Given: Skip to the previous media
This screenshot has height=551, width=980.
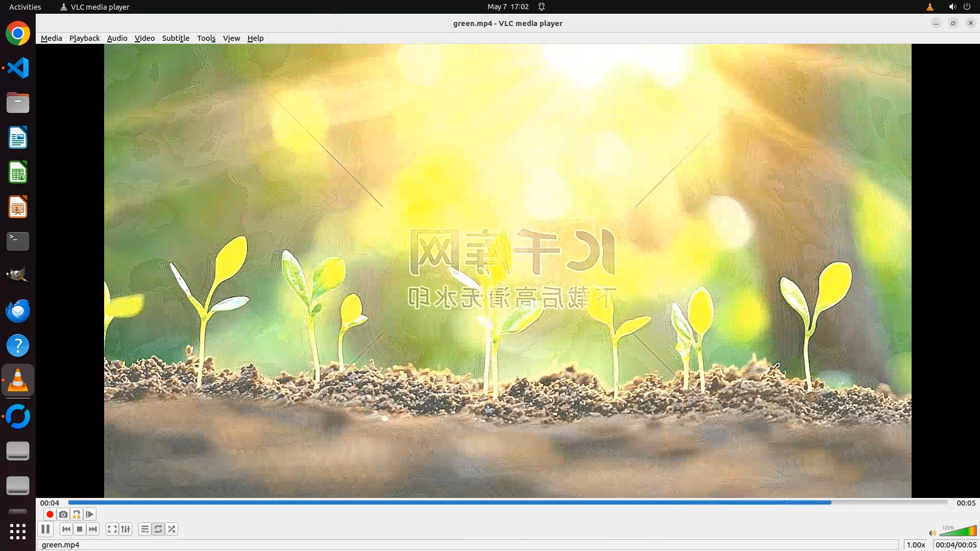Looking at the screenshot, I should tap(66, 529).
